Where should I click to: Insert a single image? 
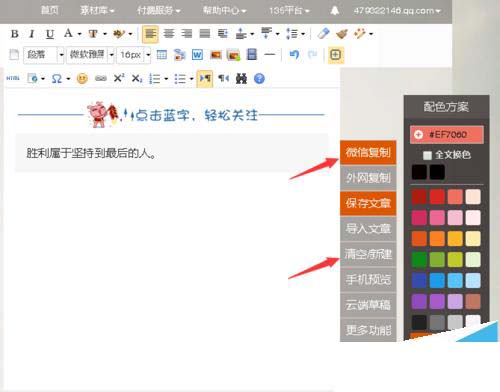point(216,55)
